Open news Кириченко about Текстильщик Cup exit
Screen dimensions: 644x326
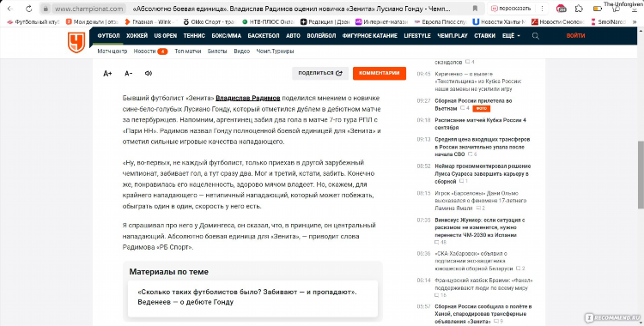pos(478,81)
